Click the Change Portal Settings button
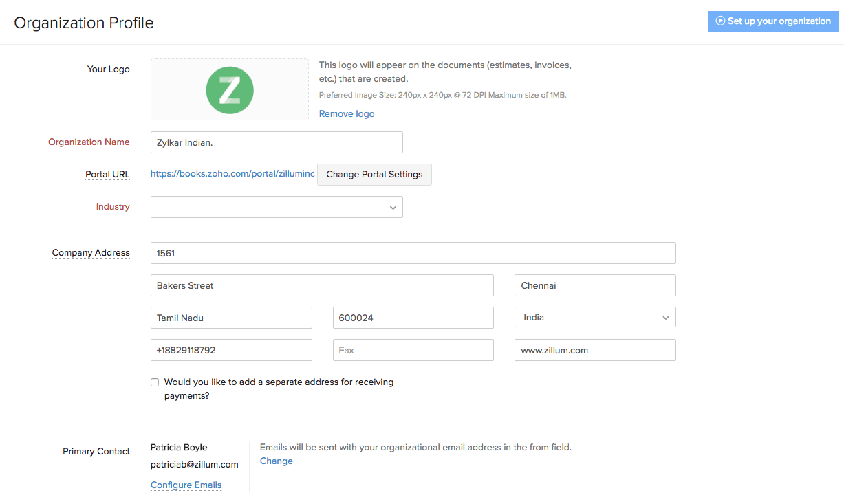Screen dimensions: 844x504 pyautogui.click(x=374, y=175)
